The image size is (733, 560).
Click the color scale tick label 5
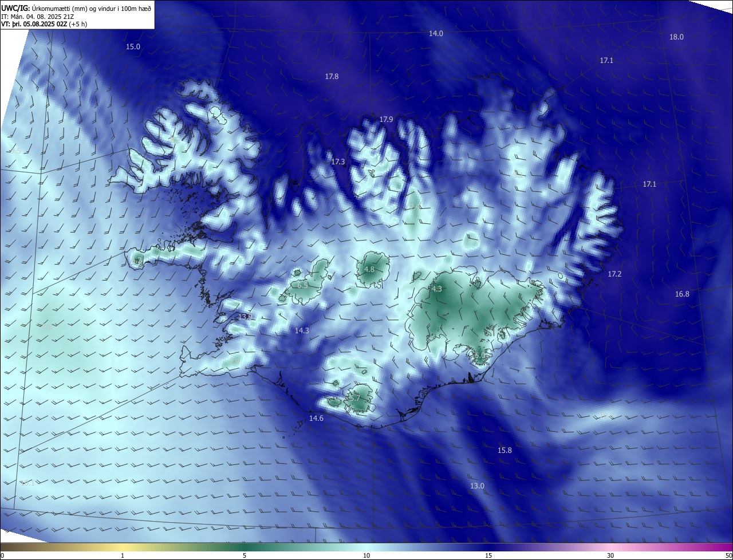[245, 556]
